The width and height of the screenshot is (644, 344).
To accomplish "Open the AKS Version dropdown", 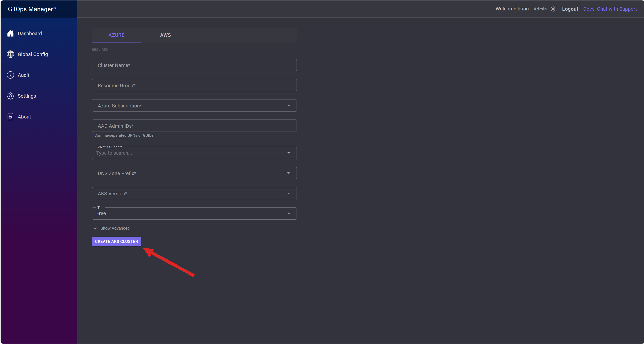I will pyautogui.click(x=194, y=193).
